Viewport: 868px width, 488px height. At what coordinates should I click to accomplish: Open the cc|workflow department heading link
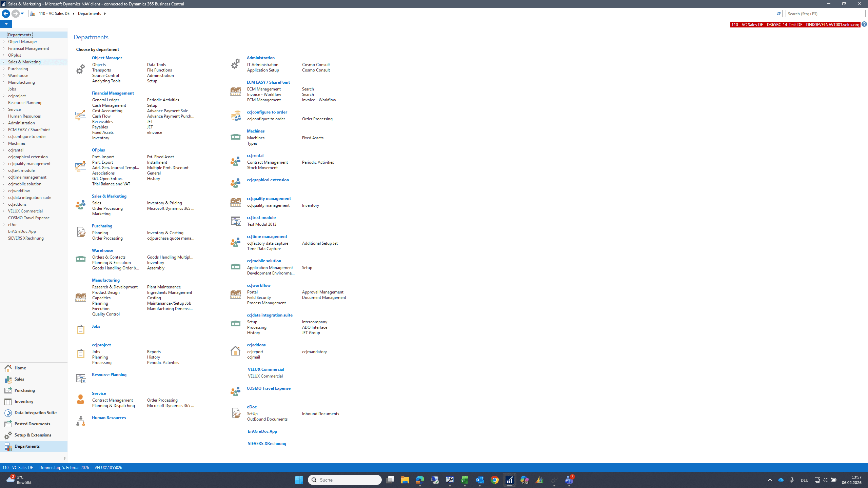259,285
